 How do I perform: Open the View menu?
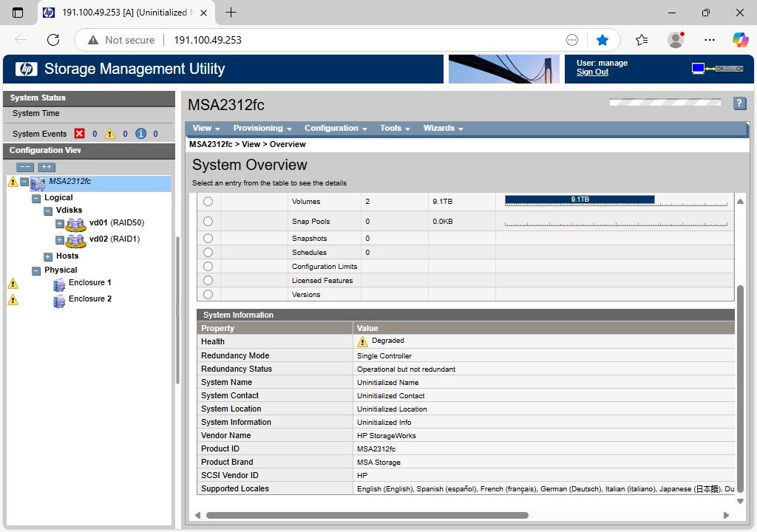click(206, 128)
